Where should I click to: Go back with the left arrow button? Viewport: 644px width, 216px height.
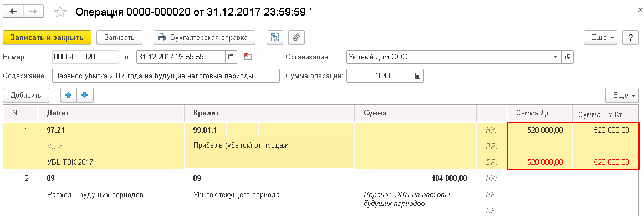coord(14,12)
